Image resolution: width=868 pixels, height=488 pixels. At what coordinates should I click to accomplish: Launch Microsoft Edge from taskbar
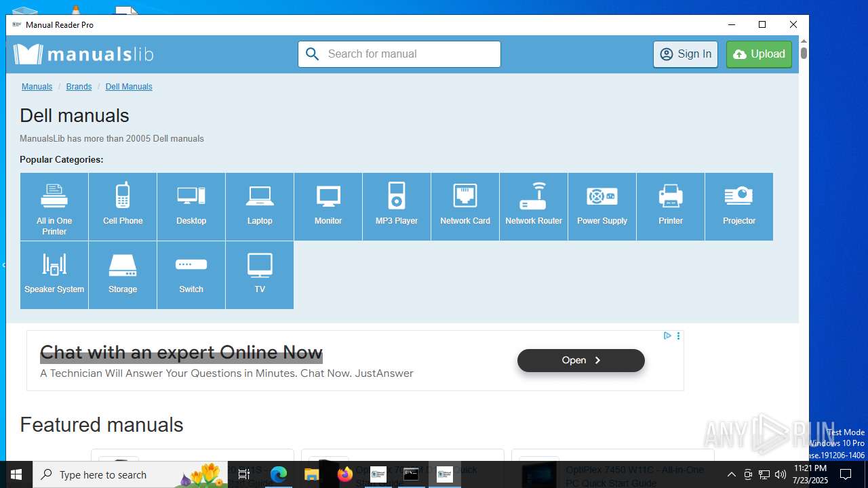coord(279,474)
